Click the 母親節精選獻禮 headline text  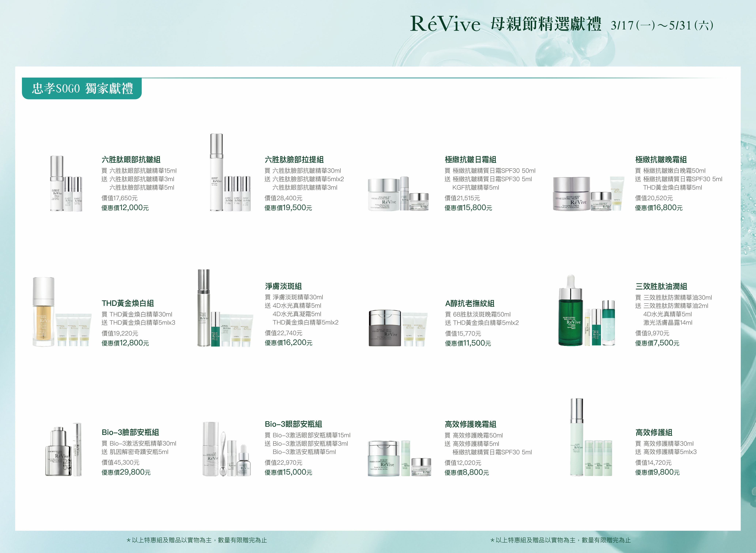pyautogui.click(x=546, y=24)
